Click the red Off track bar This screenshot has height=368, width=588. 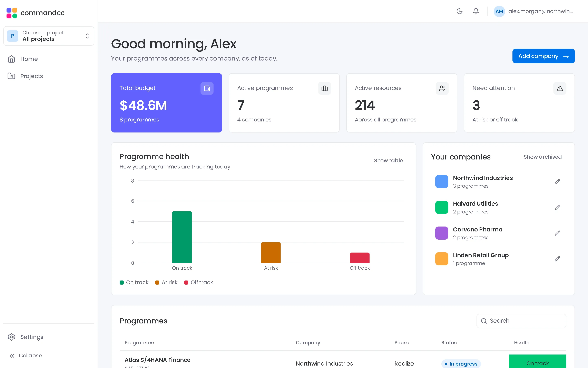tap(360, 258)
